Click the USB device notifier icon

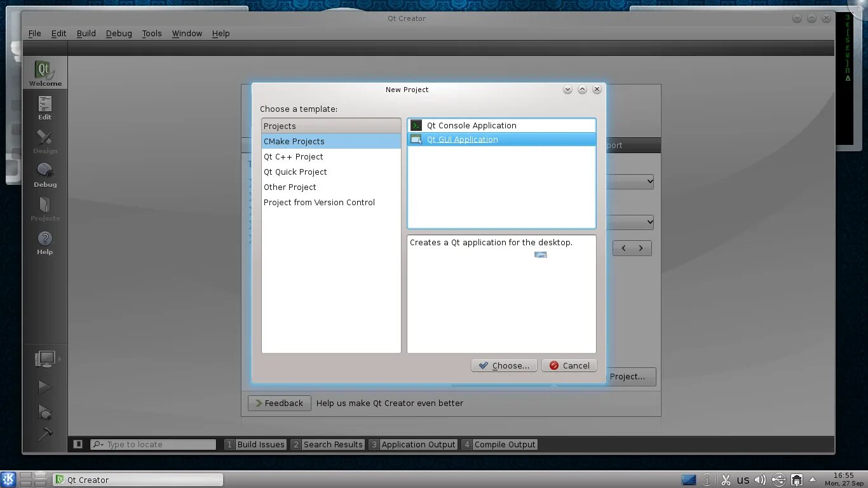coord(778,480)
